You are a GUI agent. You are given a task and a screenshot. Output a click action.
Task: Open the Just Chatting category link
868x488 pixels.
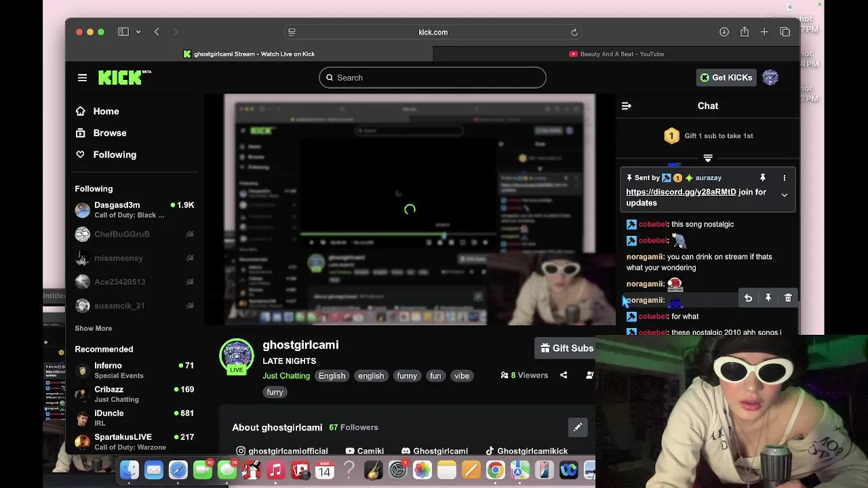286,375
